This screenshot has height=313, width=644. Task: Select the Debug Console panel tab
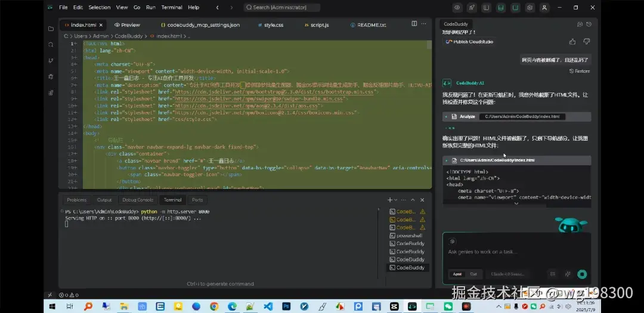[138, 200]
